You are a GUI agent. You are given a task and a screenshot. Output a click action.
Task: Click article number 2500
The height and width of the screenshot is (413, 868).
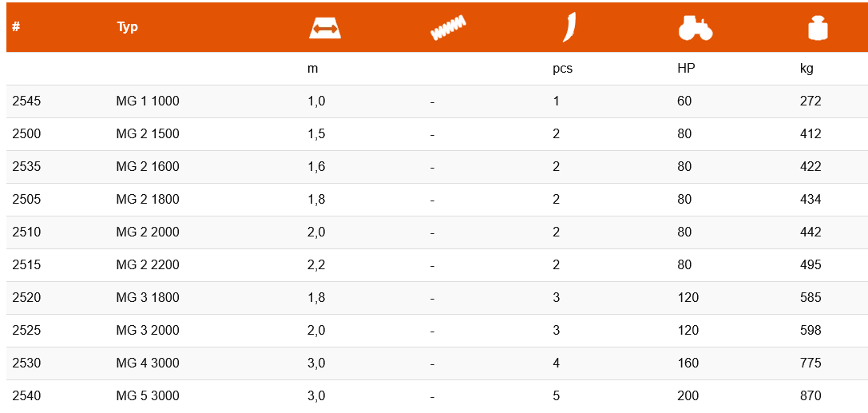click(26, 134)
